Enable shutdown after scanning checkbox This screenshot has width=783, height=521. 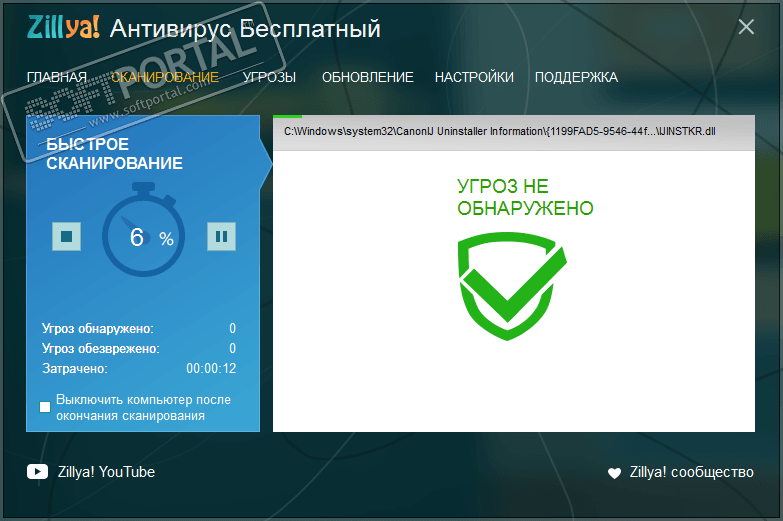45,407
